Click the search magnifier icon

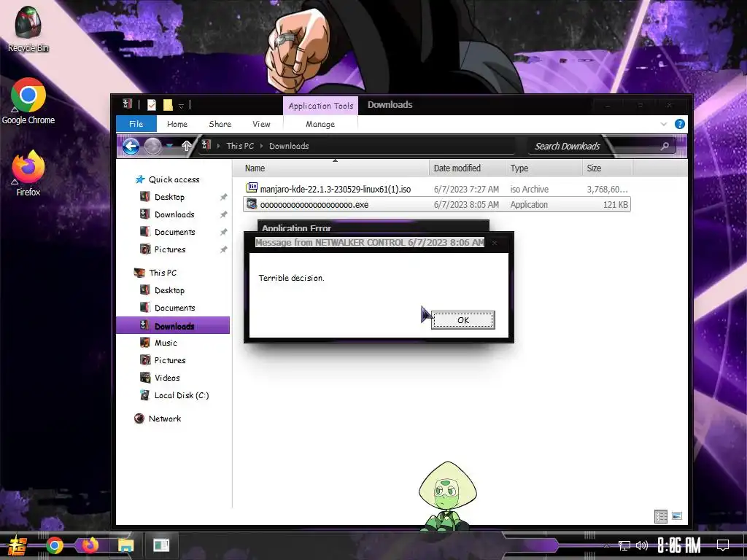(665, 146)
